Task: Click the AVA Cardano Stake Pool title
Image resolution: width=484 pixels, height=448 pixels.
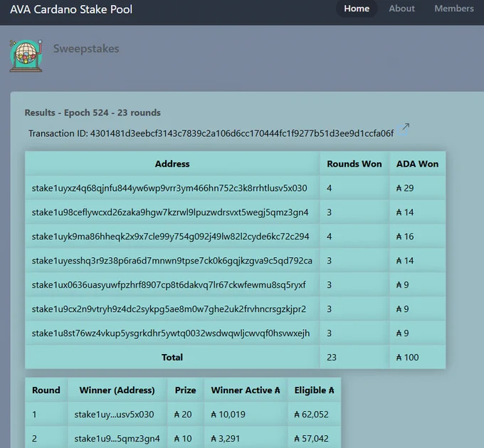Action: (x=71, y=9)
